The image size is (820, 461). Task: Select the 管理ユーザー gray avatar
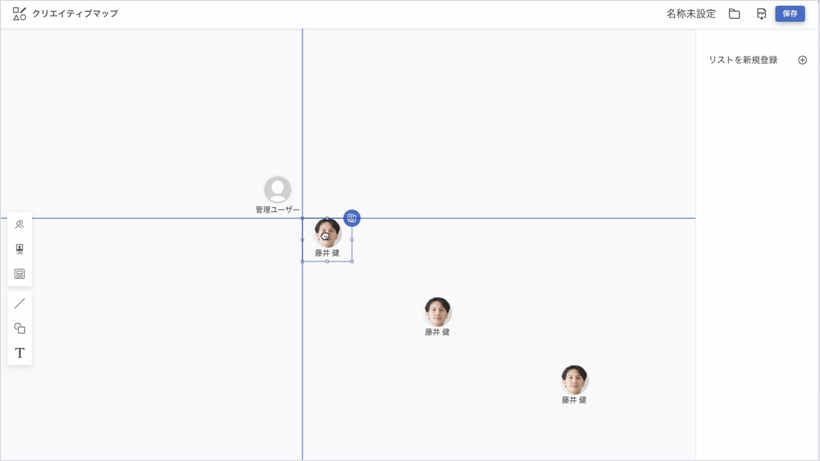coord(277,189)
